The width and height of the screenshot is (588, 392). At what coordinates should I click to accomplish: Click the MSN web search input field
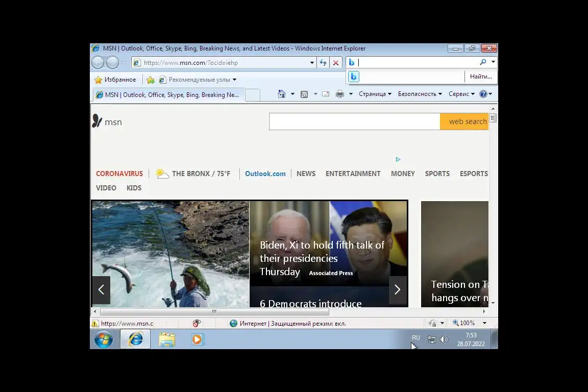tap(354, 121)
